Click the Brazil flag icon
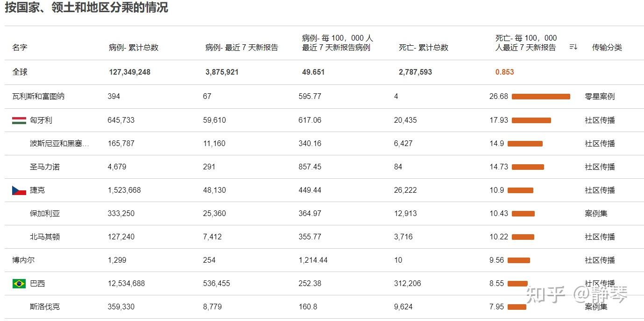Viewport: 644px width, 321px height. 19,284
